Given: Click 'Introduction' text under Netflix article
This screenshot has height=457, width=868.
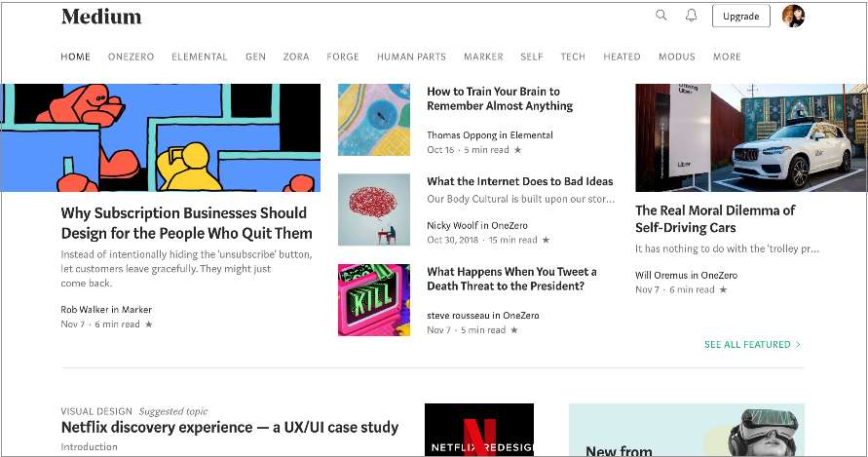Looking at the screenshot, I should 89,447.
